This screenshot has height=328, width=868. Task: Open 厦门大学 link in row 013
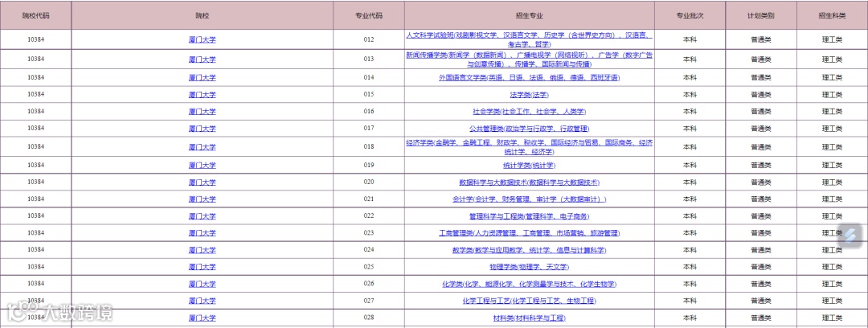pos(202,59)
